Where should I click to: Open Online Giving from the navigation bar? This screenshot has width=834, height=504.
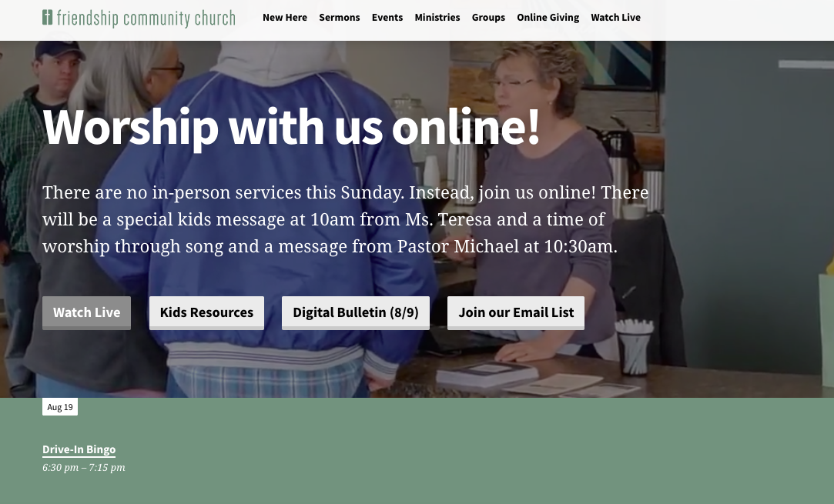(548, 18)
